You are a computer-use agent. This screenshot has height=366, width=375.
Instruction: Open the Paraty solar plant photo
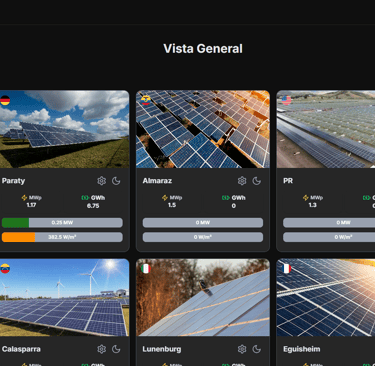click(x=65, y=129)
